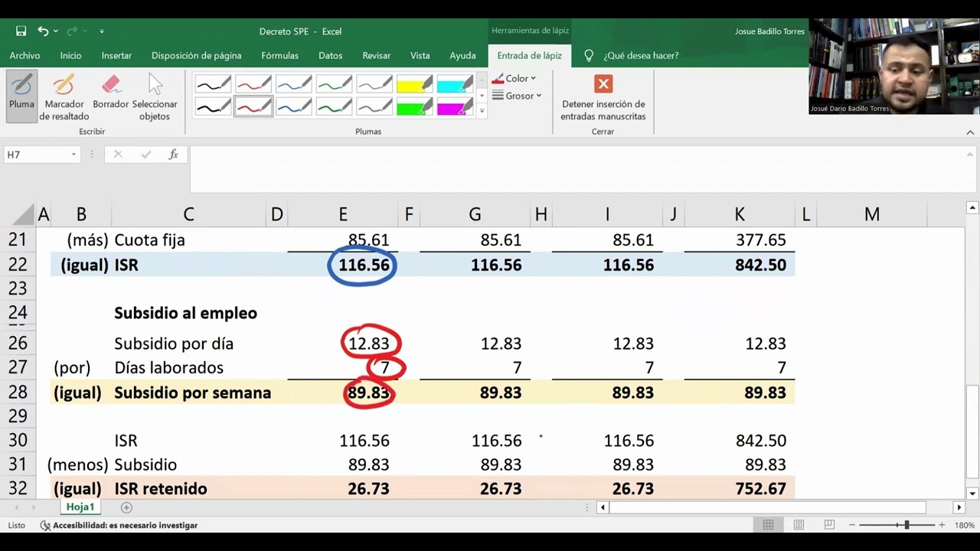Switch to the Insertar tab
Image resolution: width=980 pixels, height=551 pixels.
pos(116,55)
